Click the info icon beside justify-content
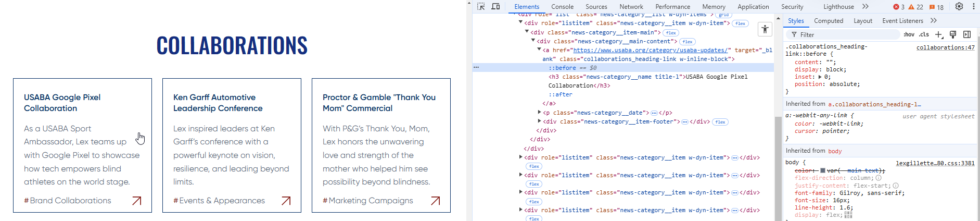Image resolution: width=980 pixels, height=221 pixels. pyautogui.click(x=896, y=186)
